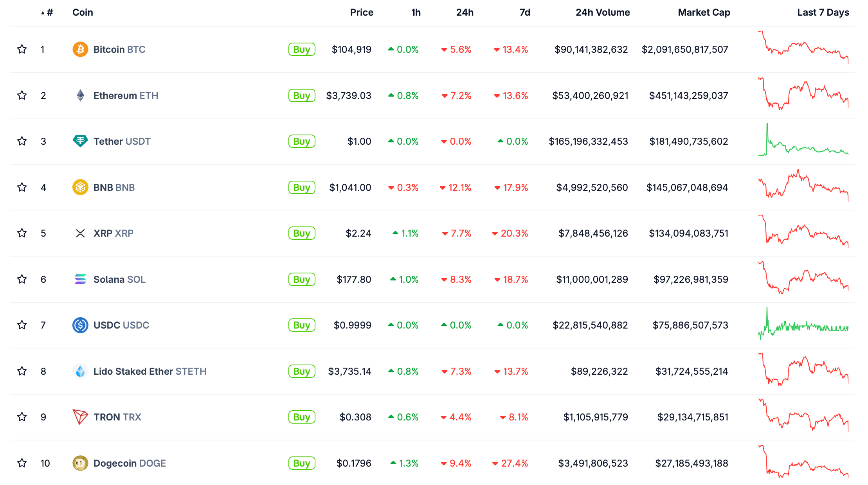
Task: Click the Tether USDT logo icon
Action: click(80, 141)
